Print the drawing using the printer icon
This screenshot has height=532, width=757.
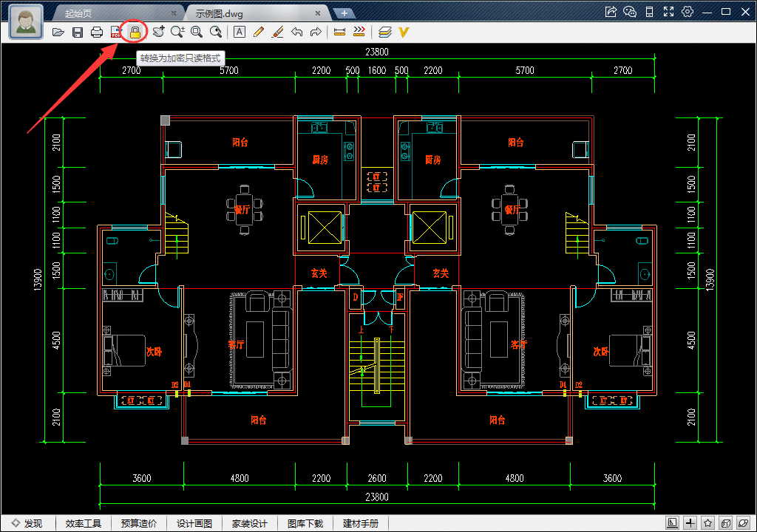96,32
